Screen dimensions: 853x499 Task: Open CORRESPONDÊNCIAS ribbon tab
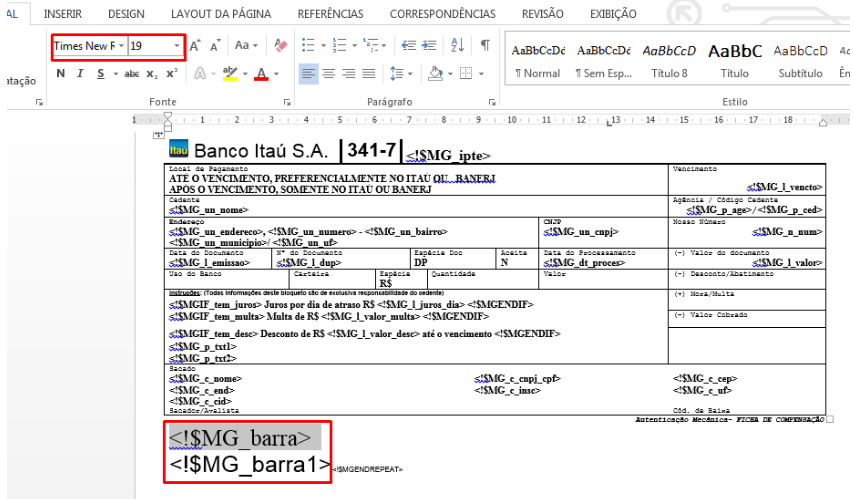pyautogui.click(x=442, y=14)
